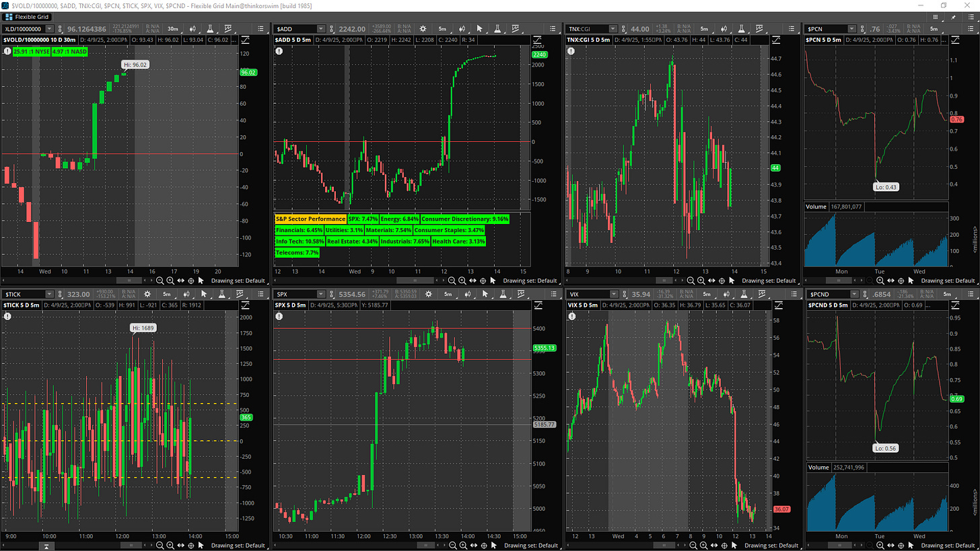
Task: Open the 30m timeframe selector for $VOLD
Action: click(172, 29)
